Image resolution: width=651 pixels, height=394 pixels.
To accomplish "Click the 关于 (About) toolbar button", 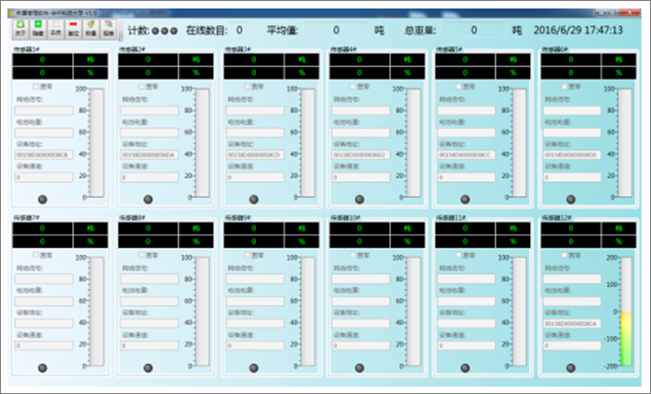I will tap(20, 29).
